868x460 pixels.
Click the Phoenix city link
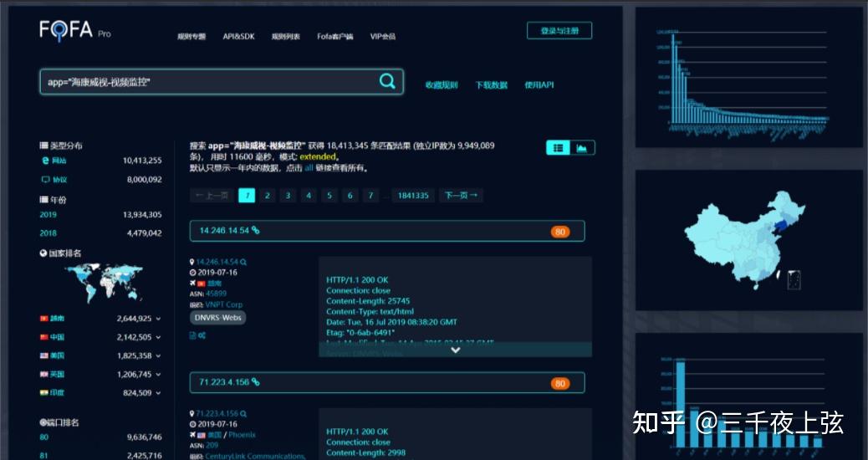pos(242,435)
